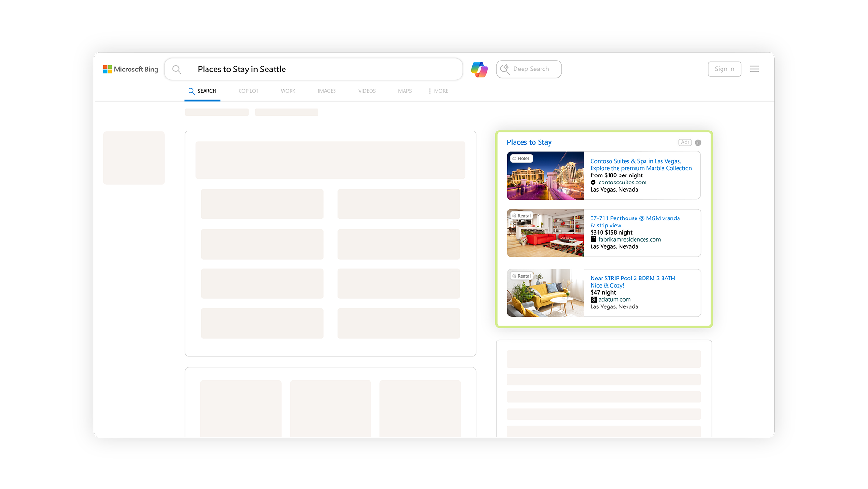Click the Hotel badge on first listing
This screenshot has width=868, height=489.
521,158
